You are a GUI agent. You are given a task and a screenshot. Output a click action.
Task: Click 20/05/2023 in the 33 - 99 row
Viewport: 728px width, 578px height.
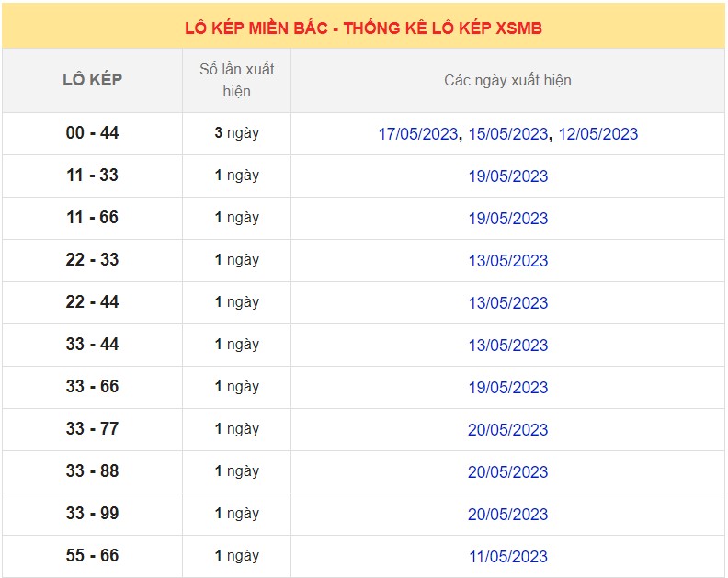pos(507,515)
